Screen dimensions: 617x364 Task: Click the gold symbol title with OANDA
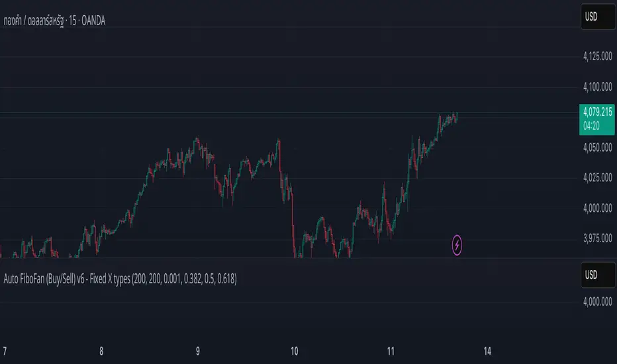pyautogui.click(x=56, y=21)
